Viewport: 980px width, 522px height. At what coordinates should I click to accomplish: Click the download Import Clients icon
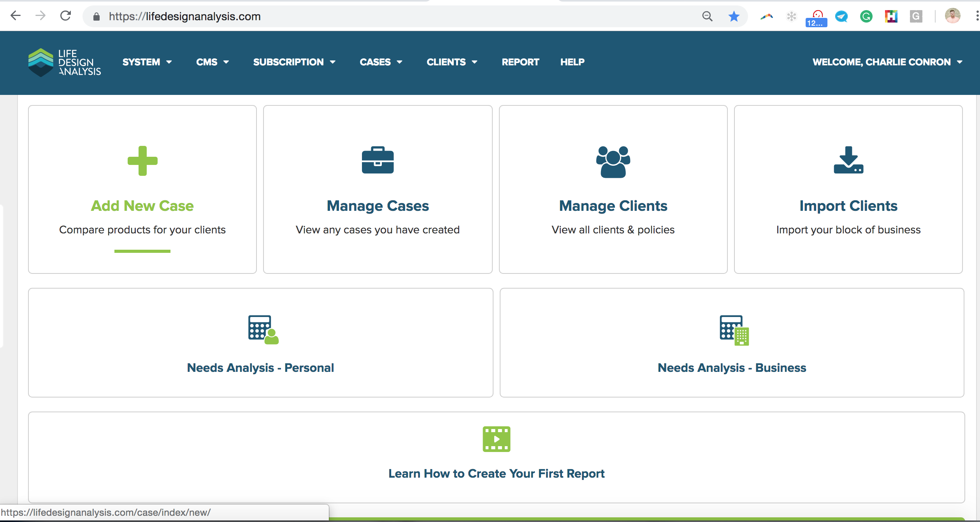(x=848, y=160)
